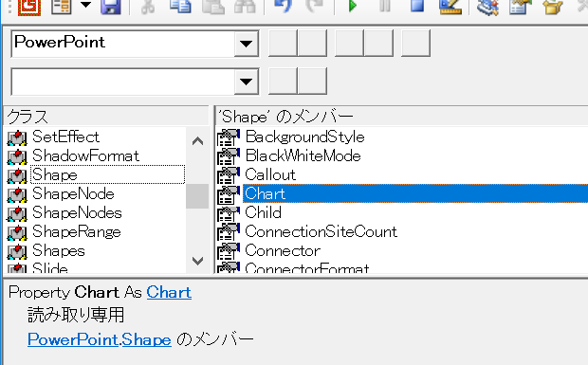
Task: Toggle Design Mode ruler icon
Action: pos(450,7)
